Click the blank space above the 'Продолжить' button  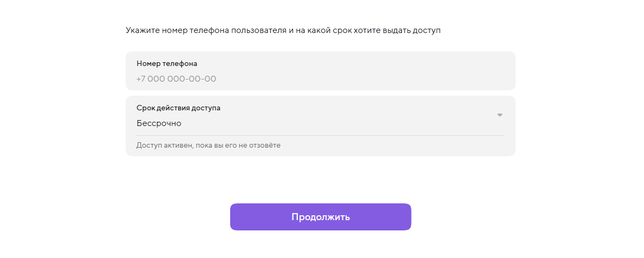320,181
